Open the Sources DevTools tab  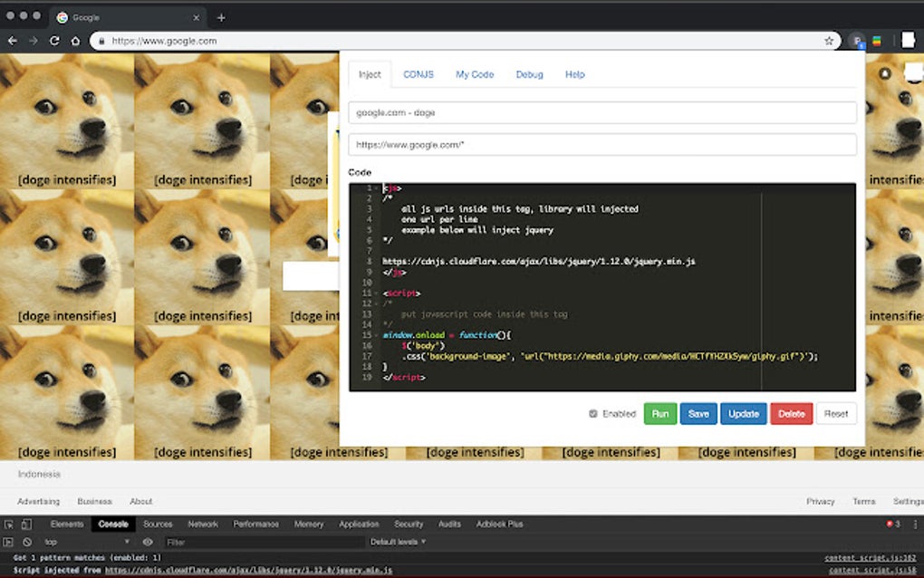158,524
